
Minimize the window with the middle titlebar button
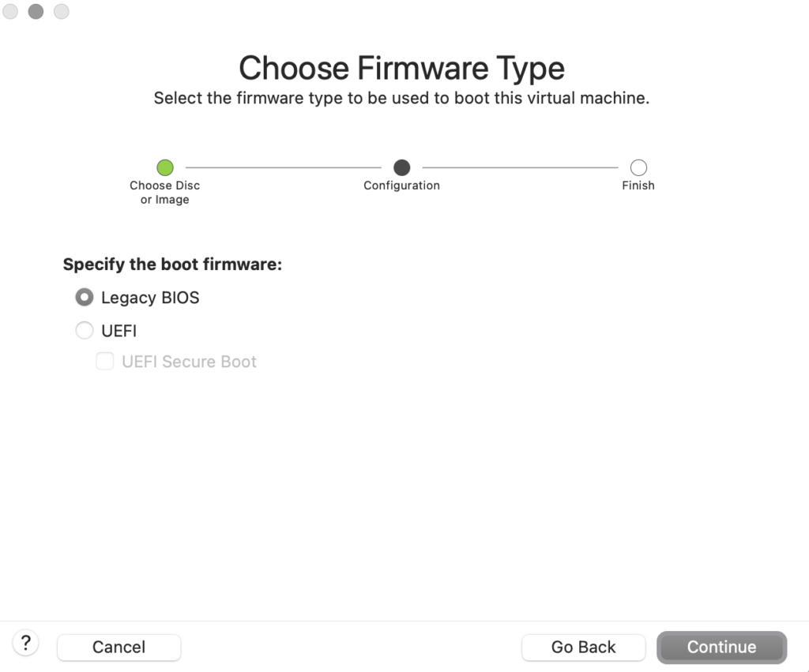[36, 12]
